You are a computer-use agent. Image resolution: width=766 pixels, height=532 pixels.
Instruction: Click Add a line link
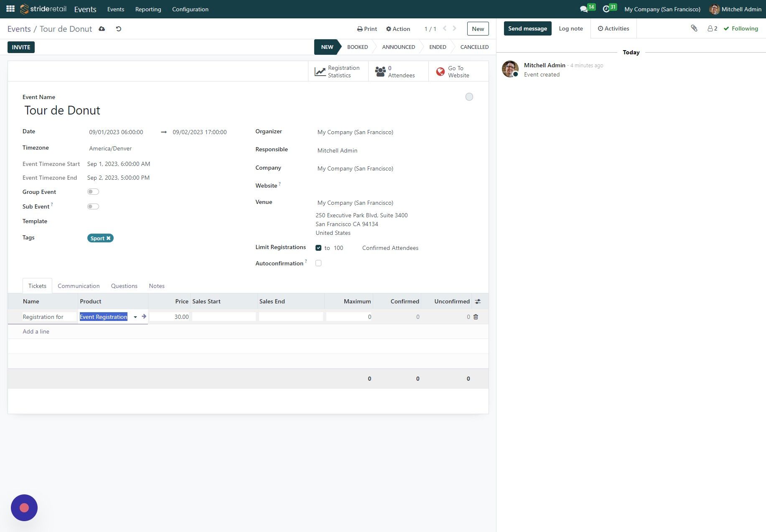coord(36,331)
